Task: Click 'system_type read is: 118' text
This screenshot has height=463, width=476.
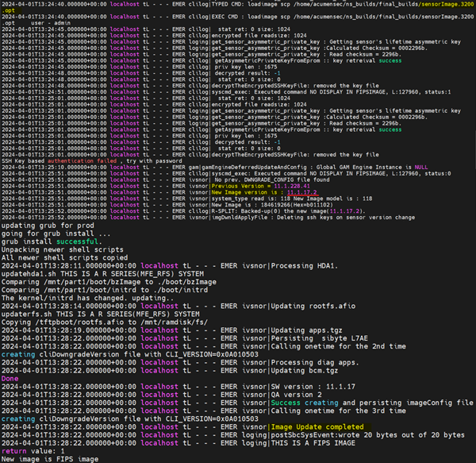Action: click(x=251, y=199)
